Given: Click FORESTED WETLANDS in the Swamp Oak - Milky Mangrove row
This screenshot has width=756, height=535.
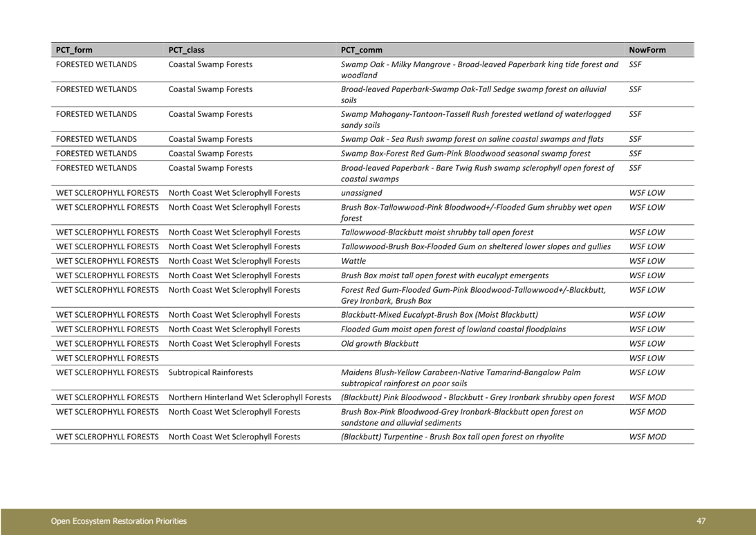Looking at the screenshot, I should tap(96, 64).
